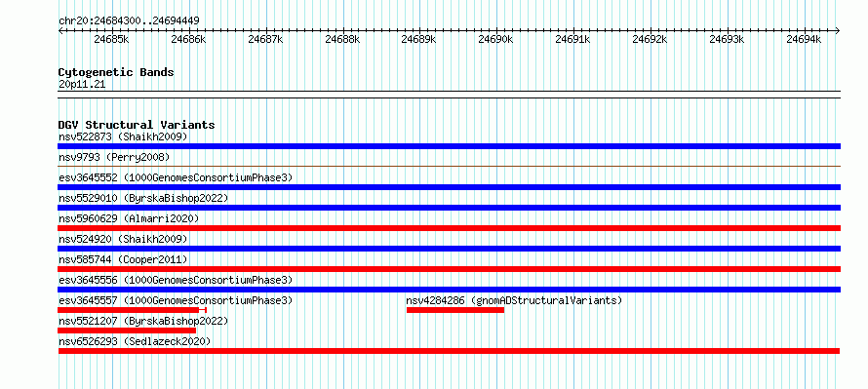Click the ruler's left arrow end
The width and height of the screenshot is (868, 389).
click(60, 30)
